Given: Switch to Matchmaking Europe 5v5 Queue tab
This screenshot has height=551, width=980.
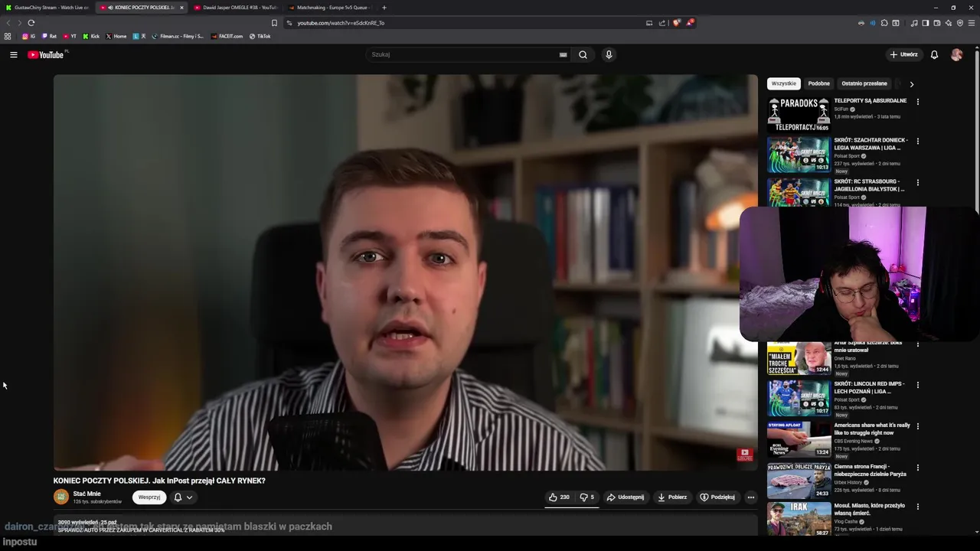Looking at the screenshot, I should point(329,8).
